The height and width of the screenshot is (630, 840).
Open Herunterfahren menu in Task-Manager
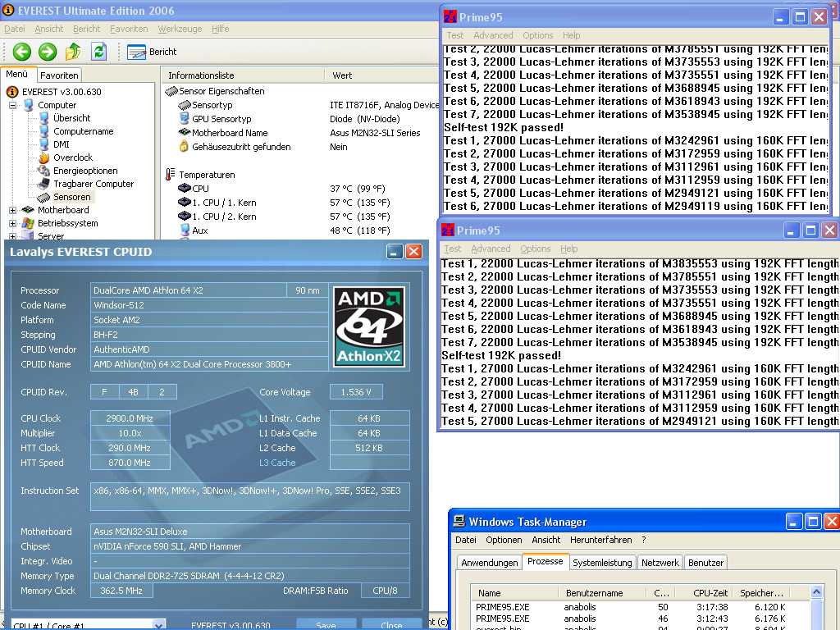click(x=600, y=540)
